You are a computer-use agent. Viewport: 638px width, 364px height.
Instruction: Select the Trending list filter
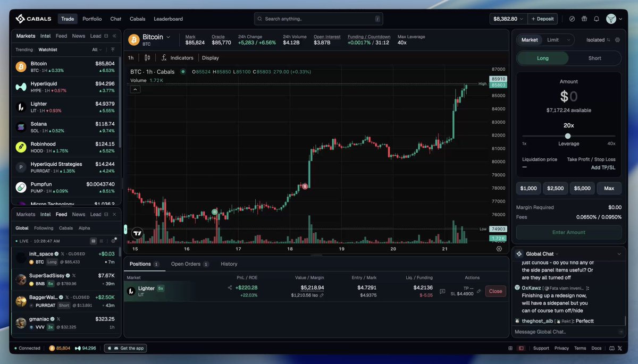(24, 49)
